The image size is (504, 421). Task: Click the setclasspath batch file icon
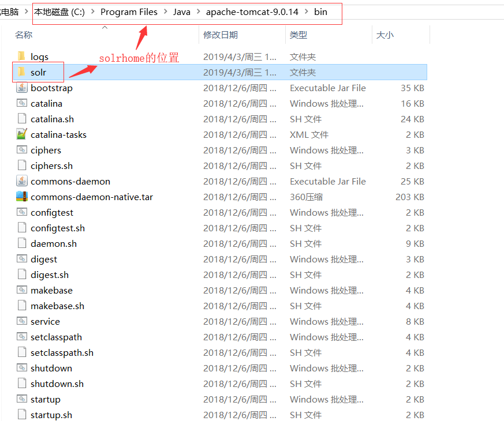21,337
